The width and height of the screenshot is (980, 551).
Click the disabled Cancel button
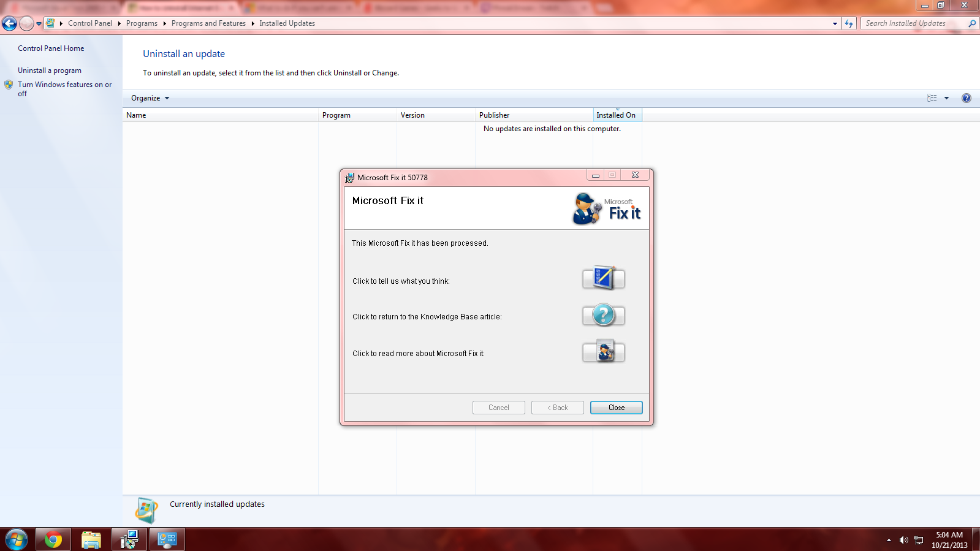pos(498,408)
